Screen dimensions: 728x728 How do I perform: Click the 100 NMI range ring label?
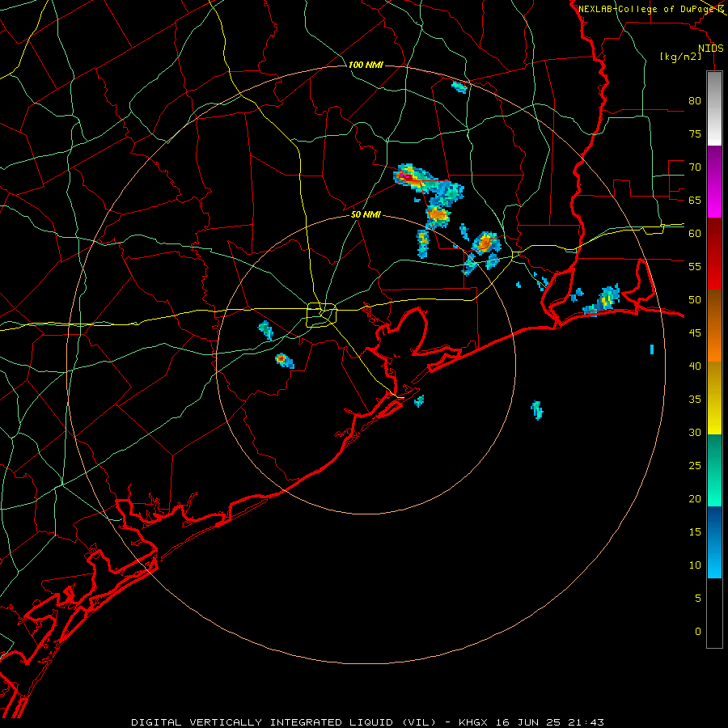(366, 65)
